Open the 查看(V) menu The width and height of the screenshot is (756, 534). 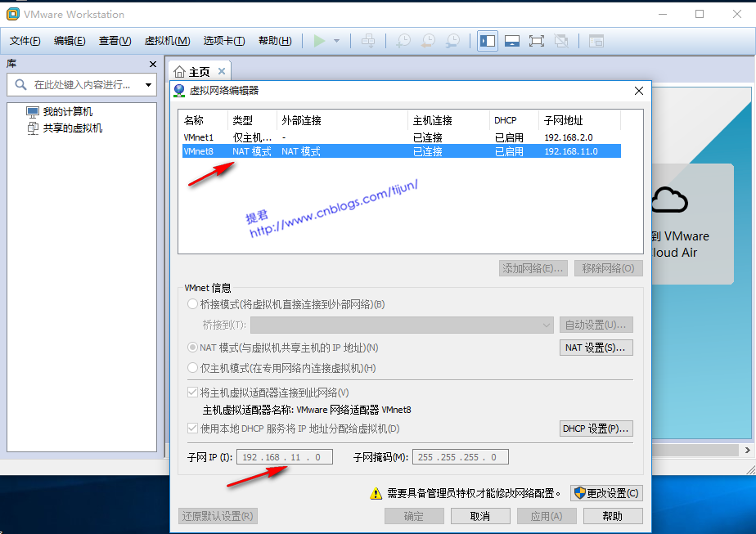(x=115, y=41)
